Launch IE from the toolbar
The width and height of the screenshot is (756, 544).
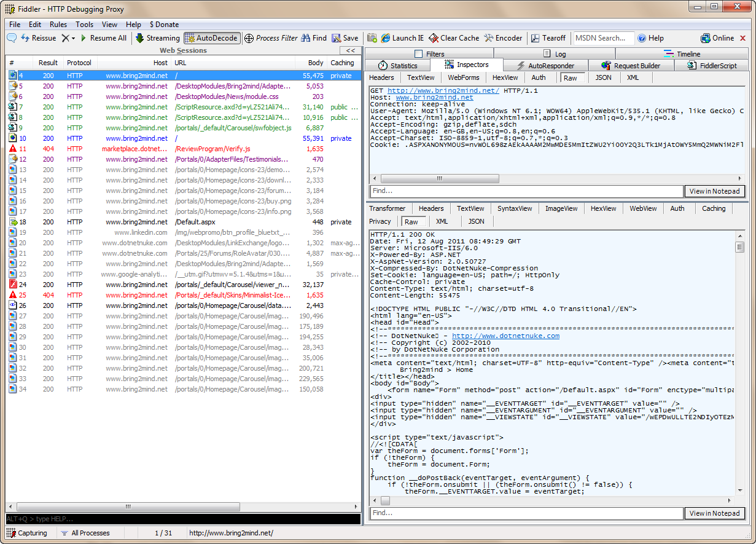[x=403, y=38]
